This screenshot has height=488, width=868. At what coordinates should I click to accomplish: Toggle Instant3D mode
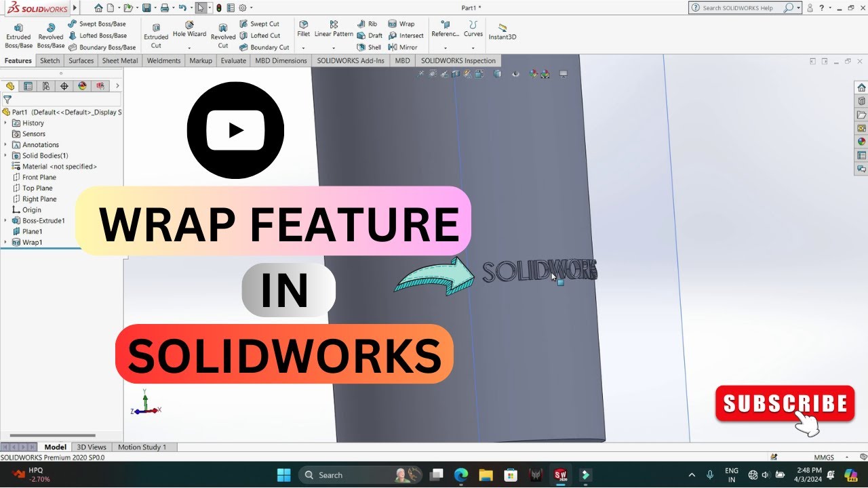(502, 32)
